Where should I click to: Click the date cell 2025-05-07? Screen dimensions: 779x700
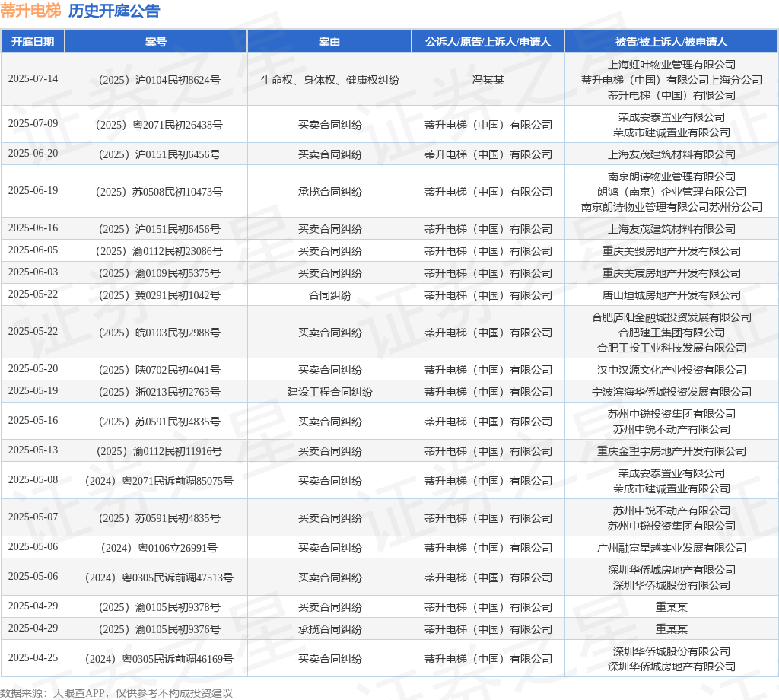(x=33, y=517)
